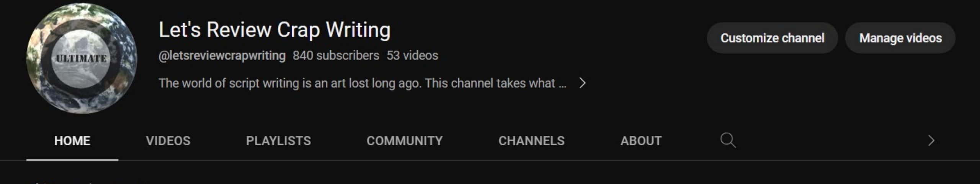Open the channel search magnifier icon
Screen dimensions: 980x184
728,140
